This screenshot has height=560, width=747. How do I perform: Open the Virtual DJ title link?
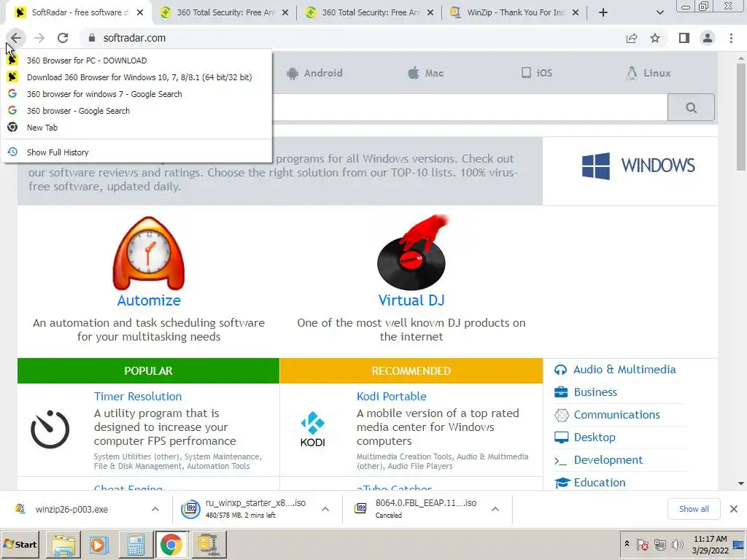pos(411,300)
